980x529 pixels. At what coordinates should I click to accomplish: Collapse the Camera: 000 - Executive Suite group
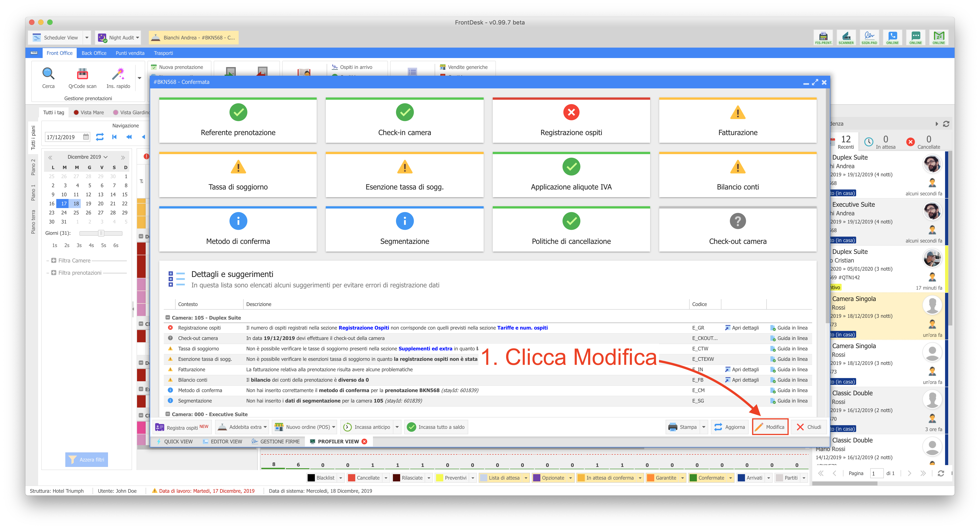pos(167,414)
